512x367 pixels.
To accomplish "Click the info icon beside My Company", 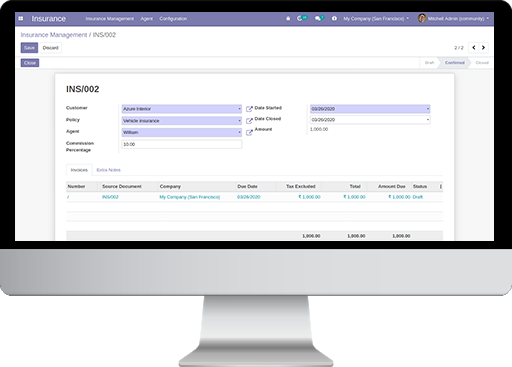I will 334,19.
